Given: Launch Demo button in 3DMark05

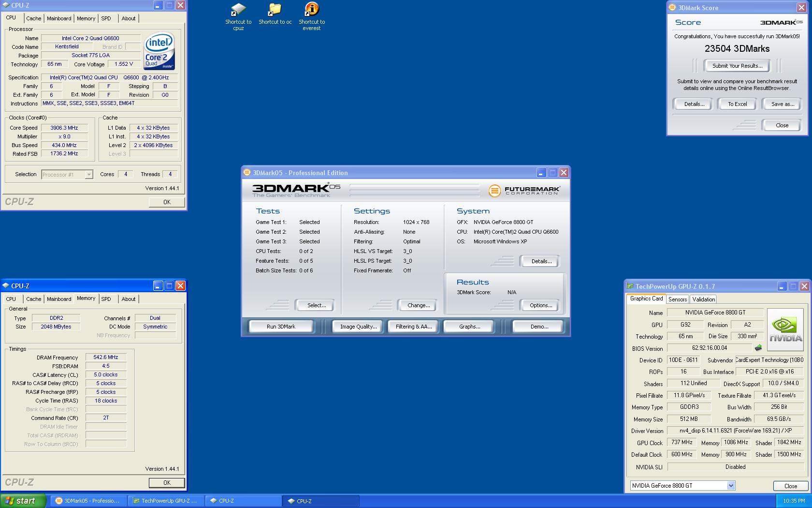Looking at the screenshot, I should point(539,327).
